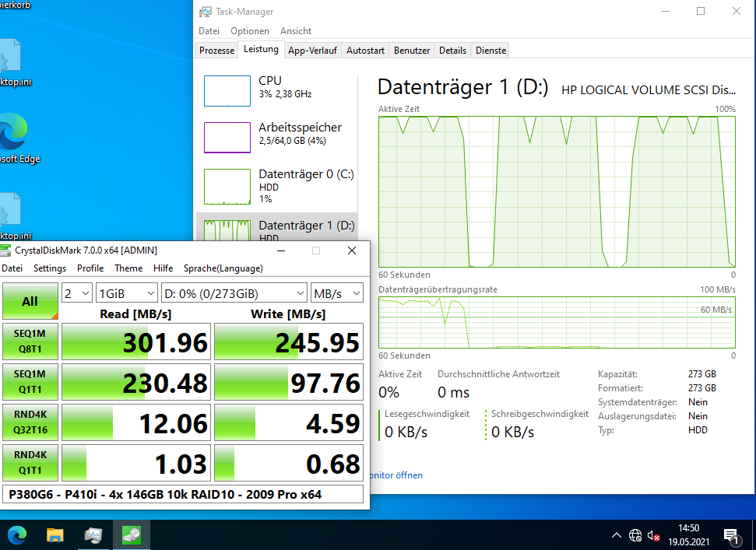Open the notification center icon

tap(731, 535)
